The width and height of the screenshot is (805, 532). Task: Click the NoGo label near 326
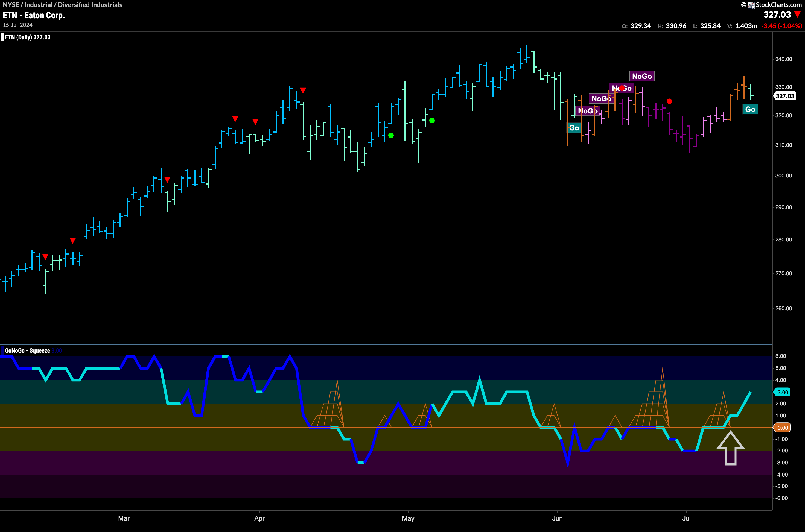(601, 98)
